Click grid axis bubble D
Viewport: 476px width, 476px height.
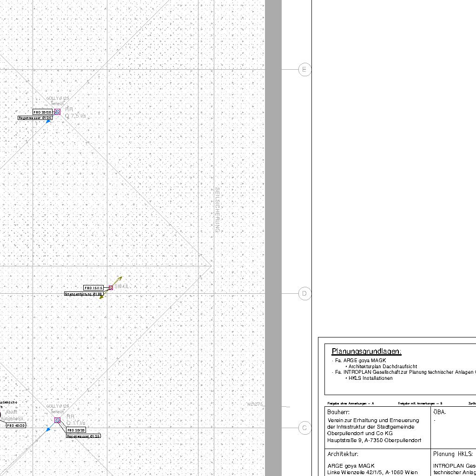[304, 293]
